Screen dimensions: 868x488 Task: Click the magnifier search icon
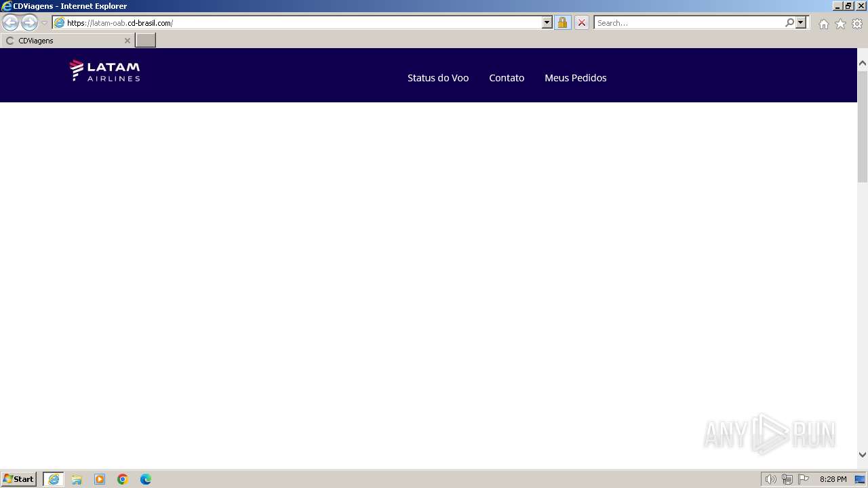click(789, 22)
